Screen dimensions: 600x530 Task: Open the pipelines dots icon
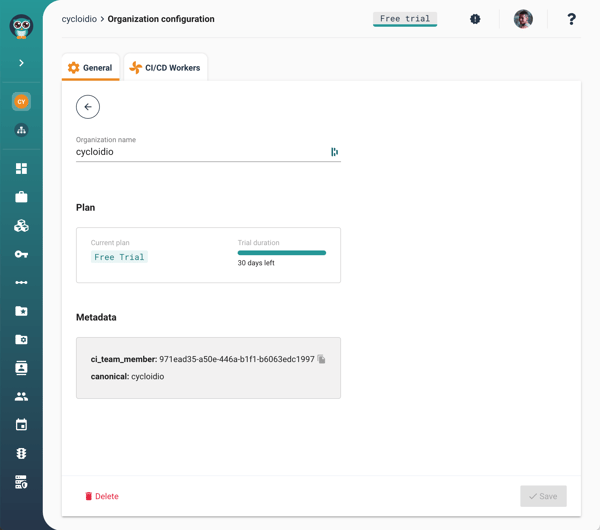tap(21, 282)
